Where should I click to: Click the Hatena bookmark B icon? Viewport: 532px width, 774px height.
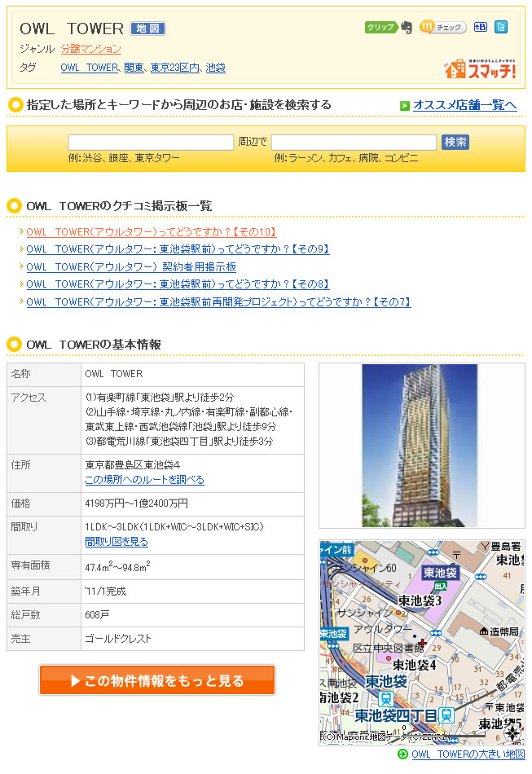point(480,27)
